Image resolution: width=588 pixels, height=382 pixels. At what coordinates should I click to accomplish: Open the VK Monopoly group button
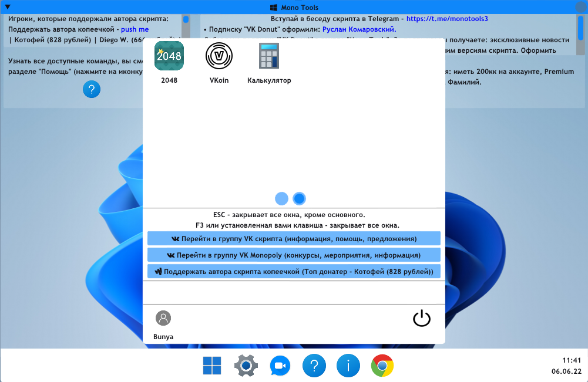[x=294, y=255]
